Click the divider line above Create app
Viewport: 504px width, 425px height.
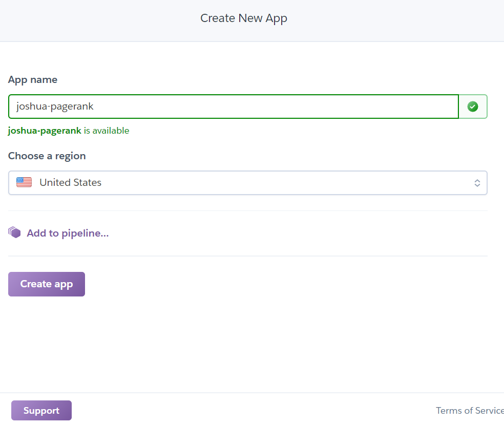247,256
